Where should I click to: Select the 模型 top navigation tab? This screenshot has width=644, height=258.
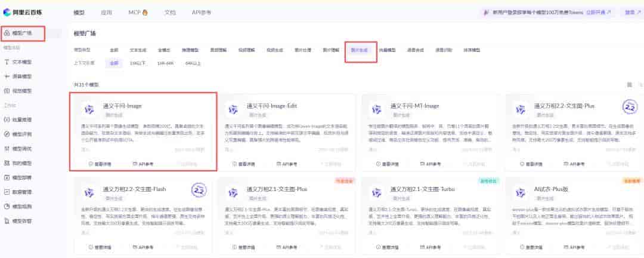pyautogui.click(x=79, y=13)
